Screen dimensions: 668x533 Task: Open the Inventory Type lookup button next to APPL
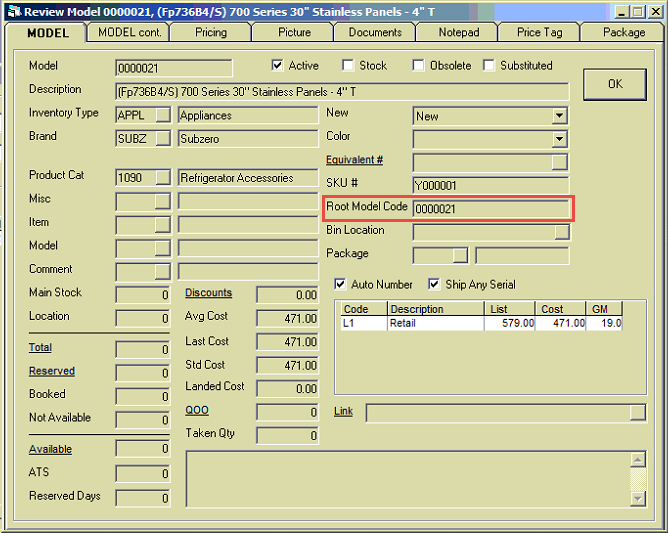click(x=163, y=115)
